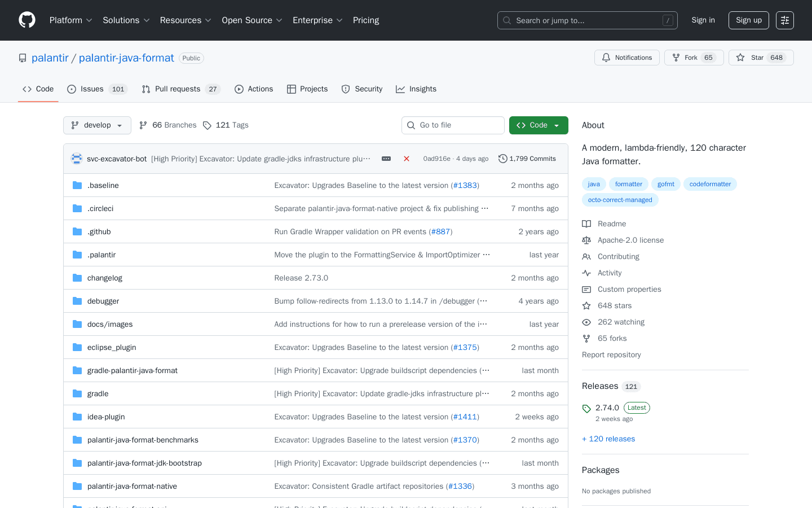Select the java topic tag

coord(594,184)
